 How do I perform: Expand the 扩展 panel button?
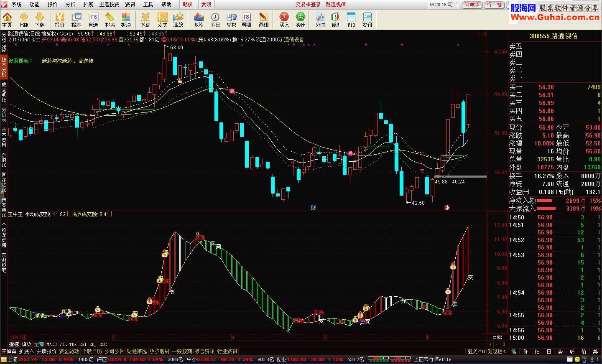point(26,351)
